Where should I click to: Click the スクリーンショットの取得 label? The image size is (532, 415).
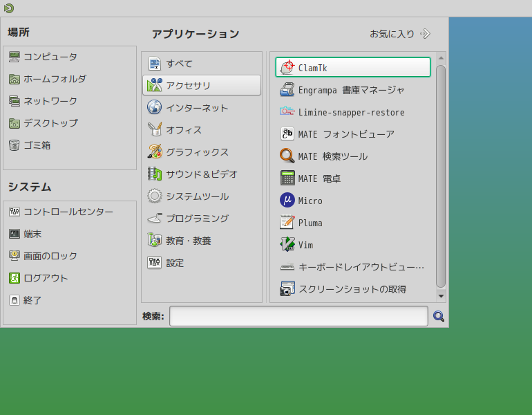352,289
